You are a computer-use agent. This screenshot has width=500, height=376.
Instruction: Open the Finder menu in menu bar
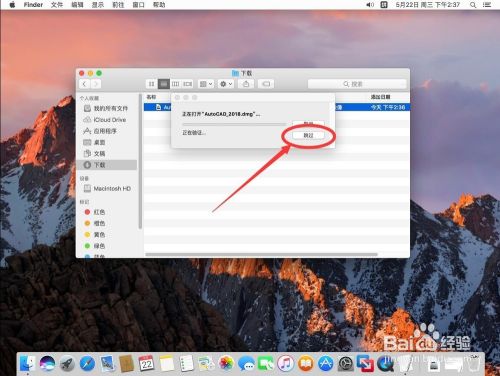coord(33,5)
